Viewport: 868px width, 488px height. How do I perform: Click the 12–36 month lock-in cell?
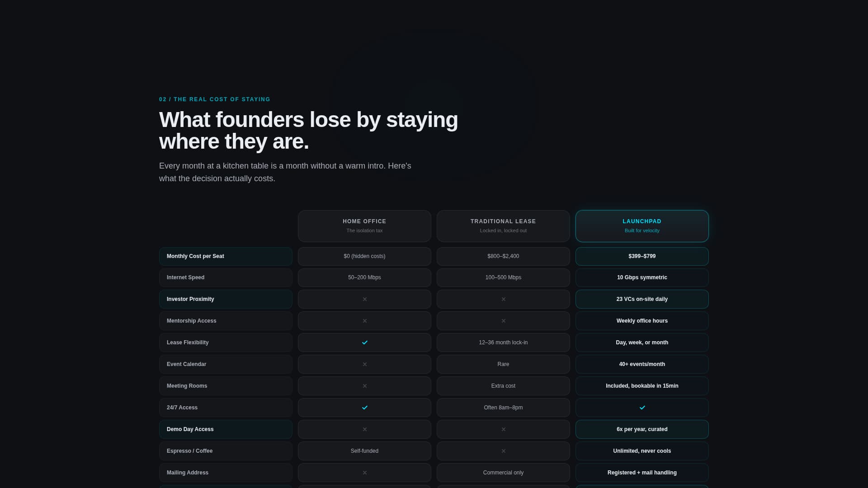(503, 343)
